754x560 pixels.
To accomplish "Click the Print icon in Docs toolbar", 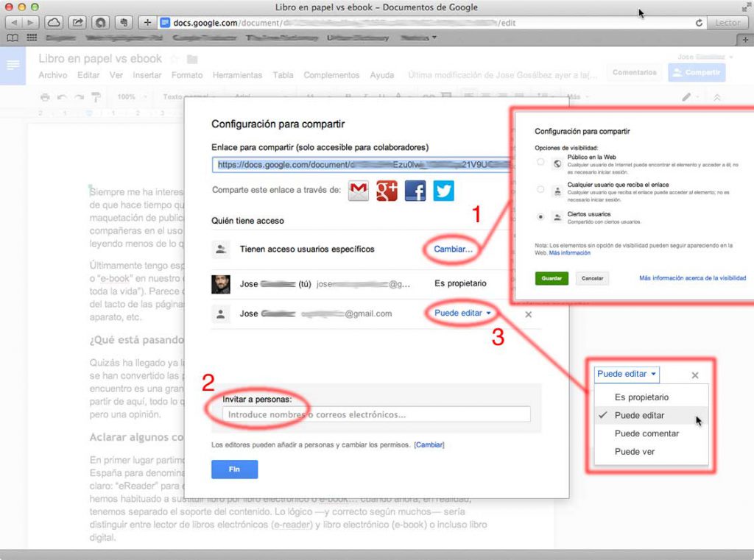I will click(x=45, y=97).
